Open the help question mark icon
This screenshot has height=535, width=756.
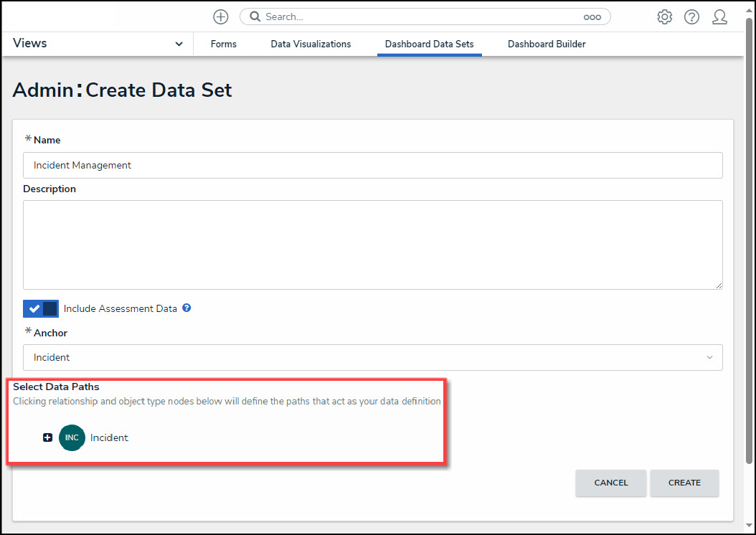click(691, 17)
